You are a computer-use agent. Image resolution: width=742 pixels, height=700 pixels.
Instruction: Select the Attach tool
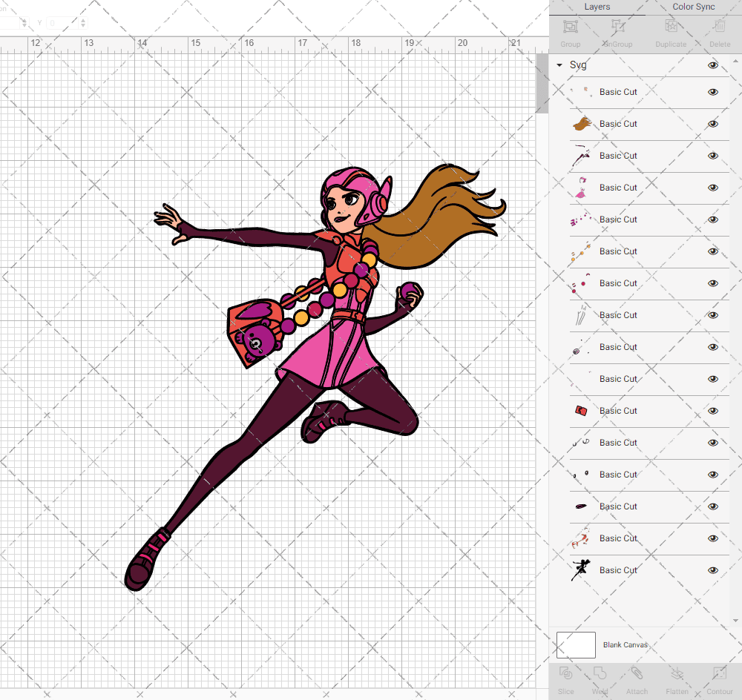click(637, 673)
